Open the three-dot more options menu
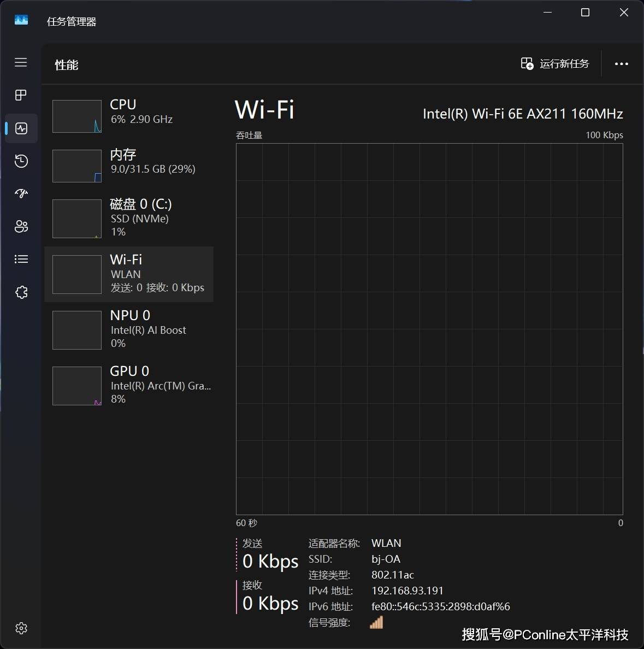 [x=621, y=64]
